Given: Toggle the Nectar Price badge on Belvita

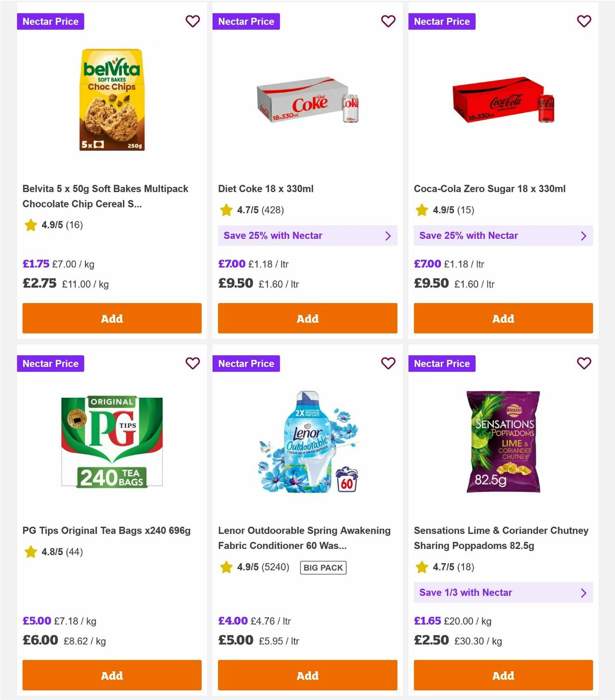Looking at the screenshot, I should (50, 21).
